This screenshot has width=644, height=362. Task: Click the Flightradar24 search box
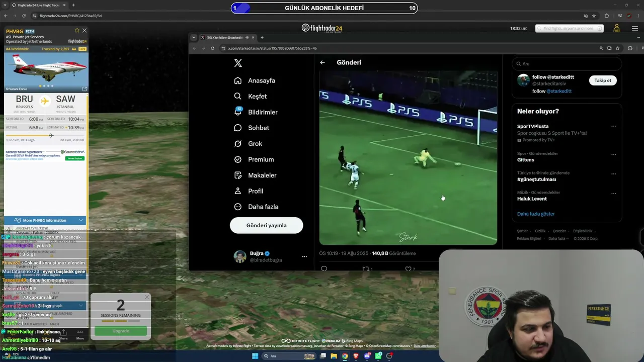(x=570, y=28)
